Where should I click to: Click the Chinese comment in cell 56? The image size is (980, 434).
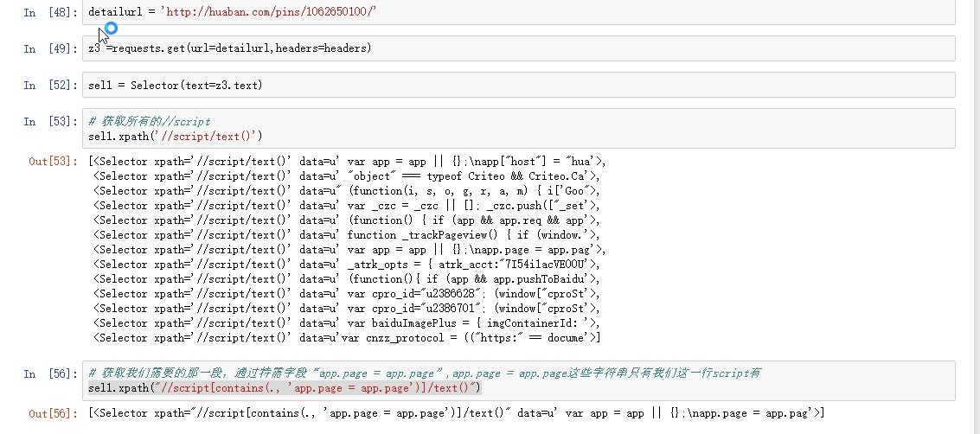click(424, 373)
